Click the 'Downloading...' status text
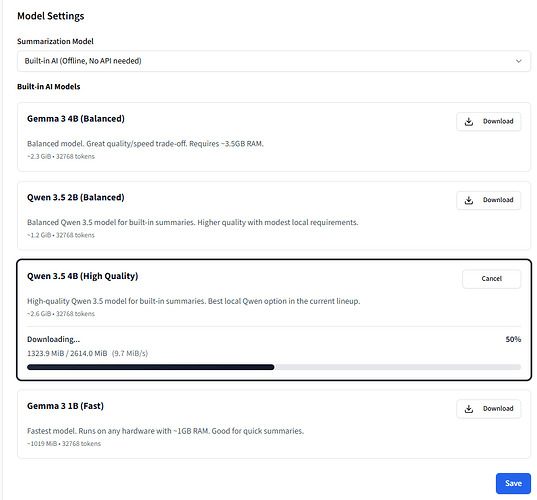 [x=53, y=339]
